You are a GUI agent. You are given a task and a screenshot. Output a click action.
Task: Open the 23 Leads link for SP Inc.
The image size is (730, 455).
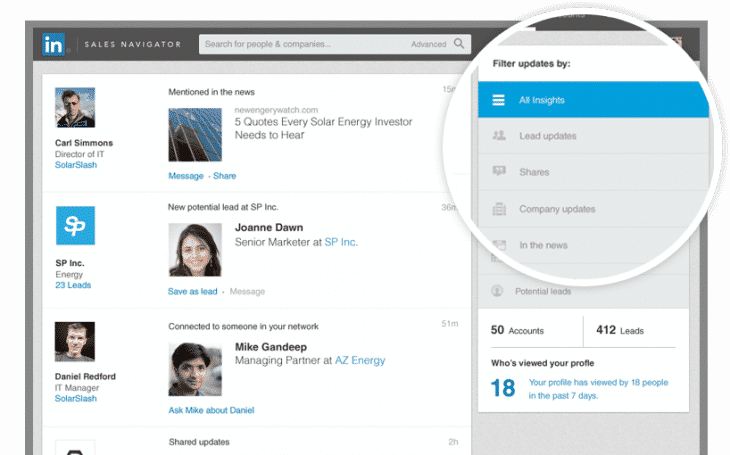(x=73, y=285)
